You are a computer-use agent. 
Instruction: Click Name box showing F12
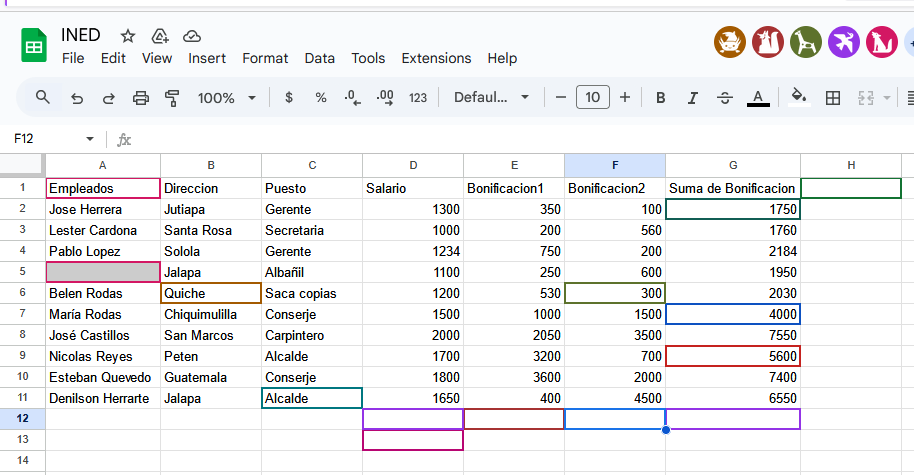(x=24, y=139)
